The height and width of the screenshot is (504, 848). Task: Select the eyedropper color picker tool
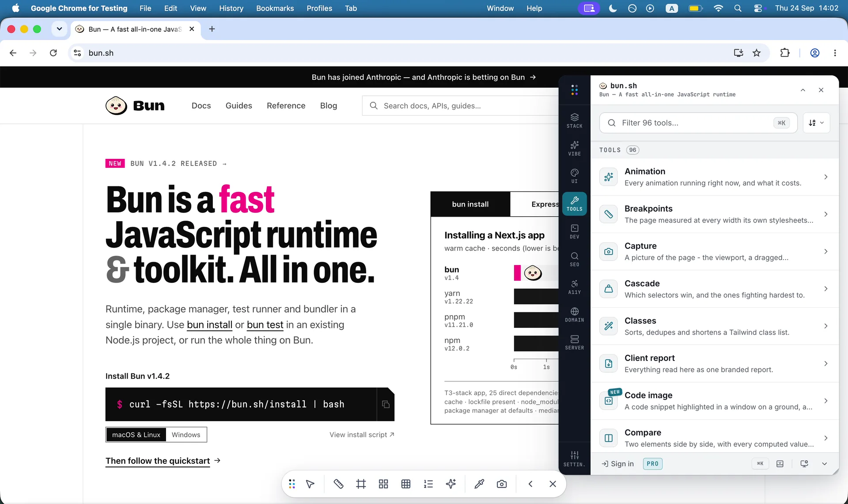pos(479,484)
